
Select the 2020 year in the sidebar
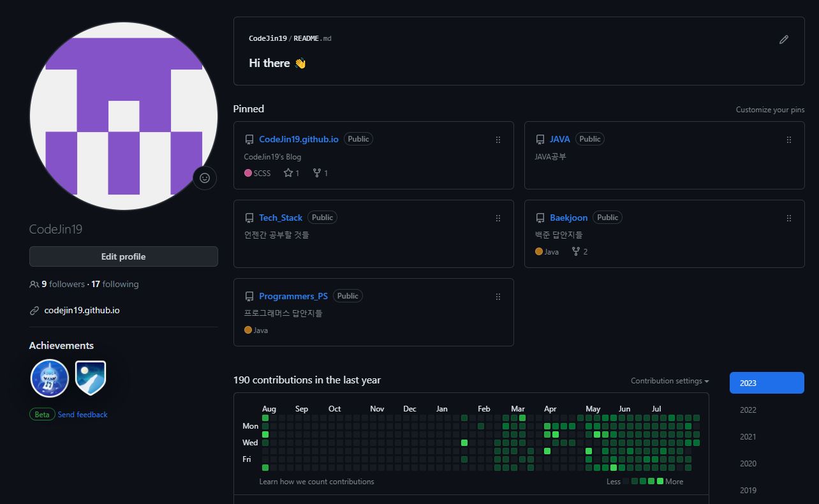point(748,463)
